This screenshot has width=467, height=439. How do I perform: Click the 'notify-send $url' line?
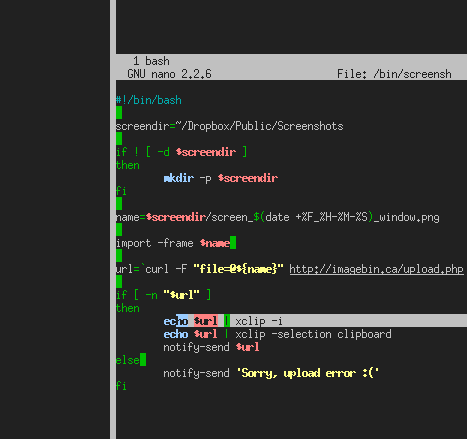pyautogui.click(x=211, y=347)
